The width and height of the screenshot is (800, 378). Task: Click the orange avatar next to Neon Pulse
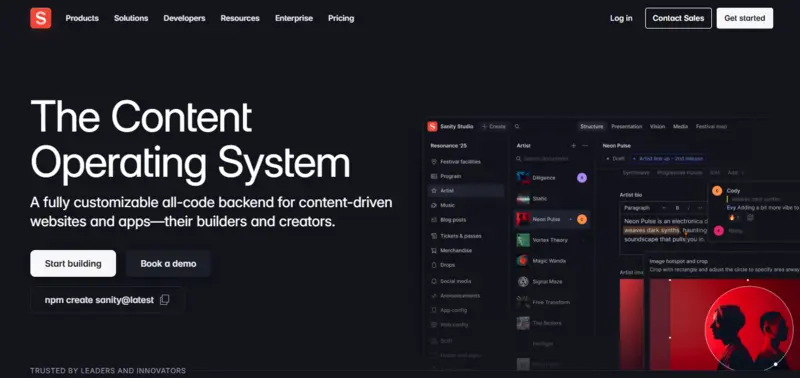pyautogui.click(x=582, y=219)
